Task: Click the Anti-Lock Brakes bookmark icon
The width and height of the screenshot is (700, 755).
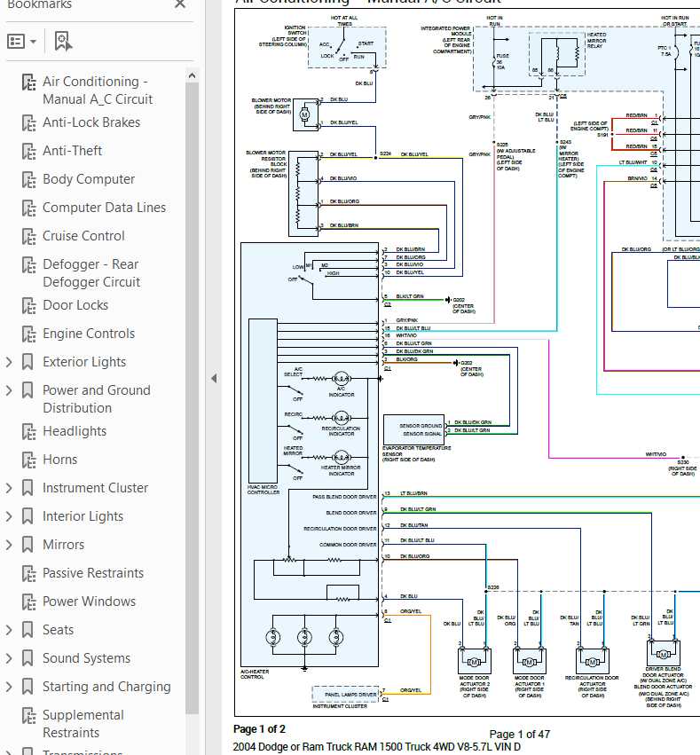Action: click(29, 122)
